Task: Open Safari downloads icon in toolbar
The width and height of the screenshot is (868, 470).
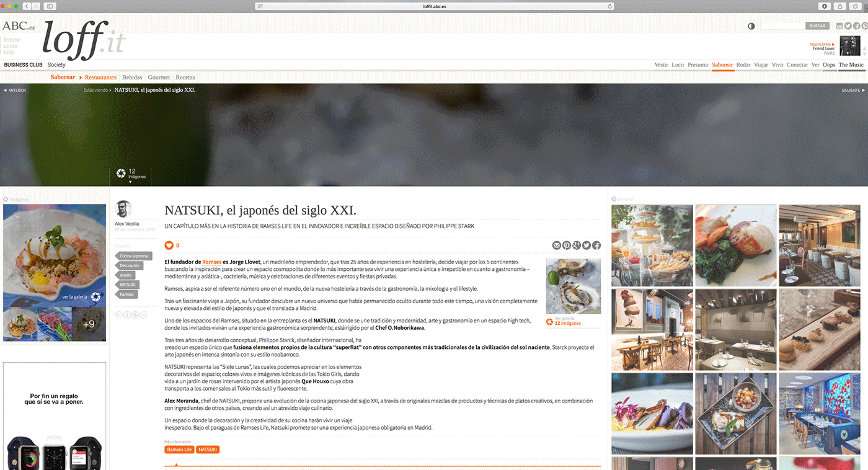Action: (x=825, y=6)
